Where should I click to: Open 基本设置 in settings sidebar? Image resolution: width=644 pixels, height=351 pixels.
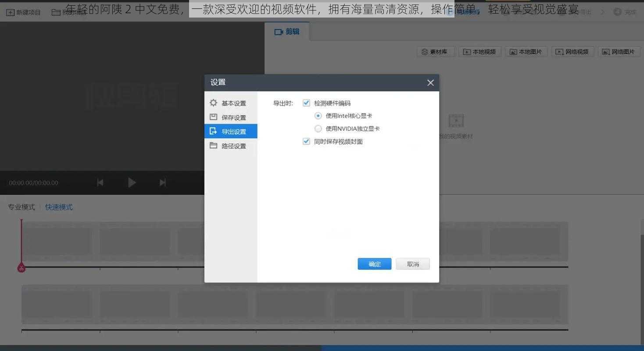click(231, 103)
